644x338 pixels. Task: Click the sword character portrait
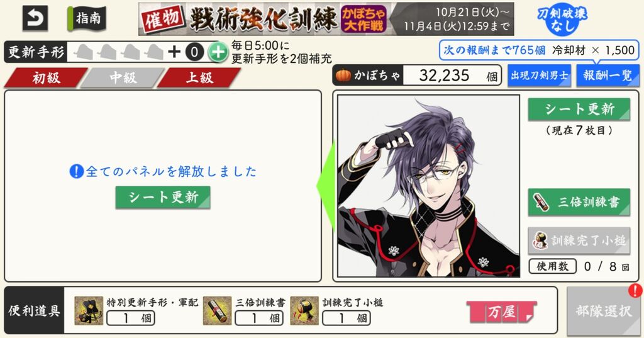click(x=428, y=186)
